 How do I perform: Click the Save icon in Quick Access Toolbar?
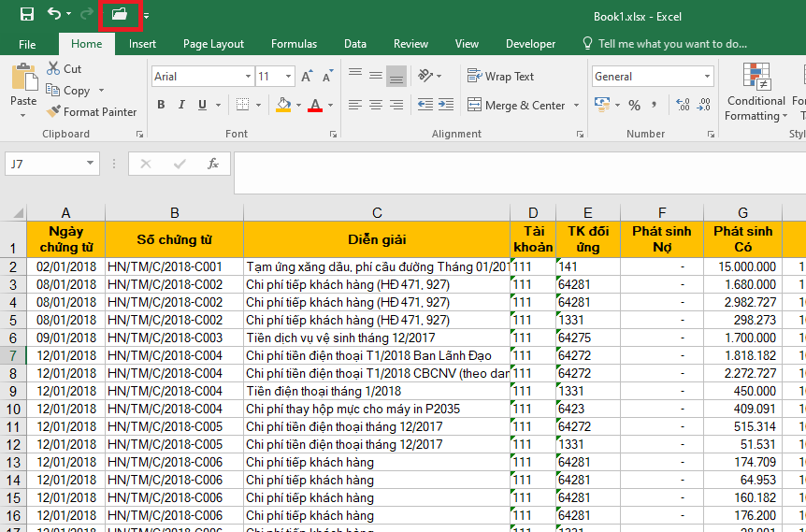pos(26,14)
